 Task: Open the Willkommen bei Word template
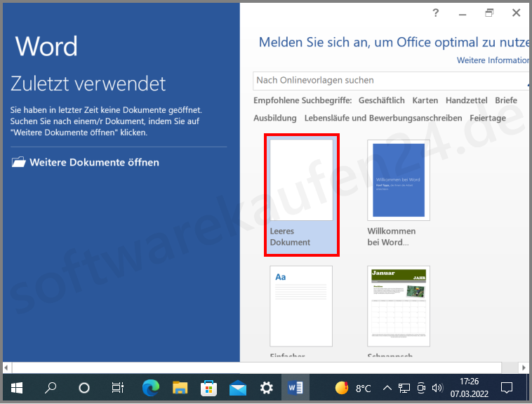point(399,194)
